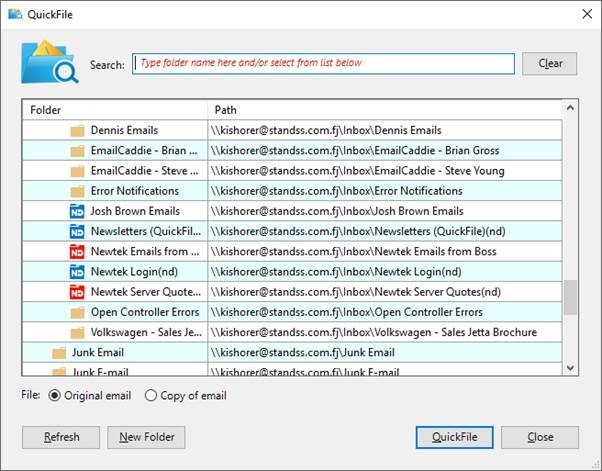Image resolution: width=602 pixels, height=471 pixels.
Task: Click the scroll down arrow of folder list
Action: (570, 368)
